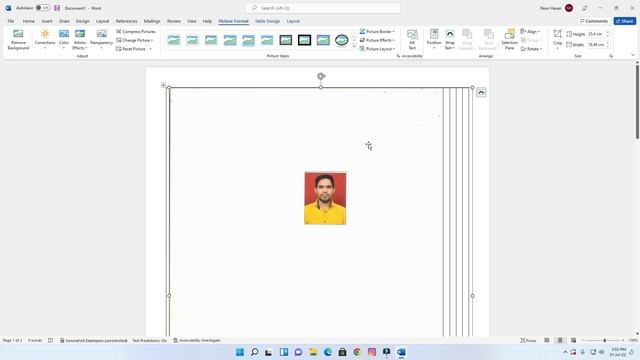The height and width of the screenshot is (360, 640).
Task: Switch to the Table Design tab
Action: (267, 21)
